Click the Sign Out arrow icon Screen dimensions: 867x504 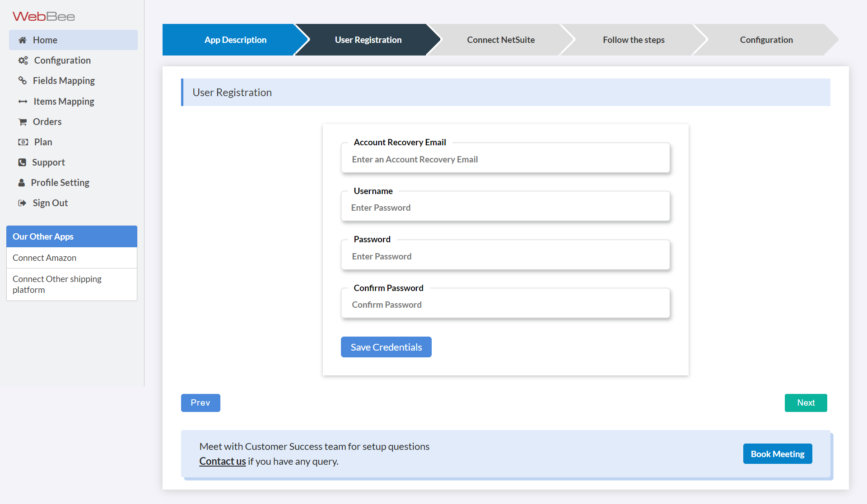[22, 203]
